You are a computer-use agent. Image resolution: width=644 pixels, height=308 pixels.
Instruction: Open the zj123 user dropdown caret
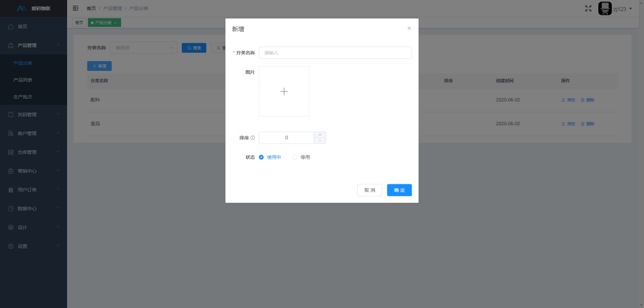coord(630,9)
